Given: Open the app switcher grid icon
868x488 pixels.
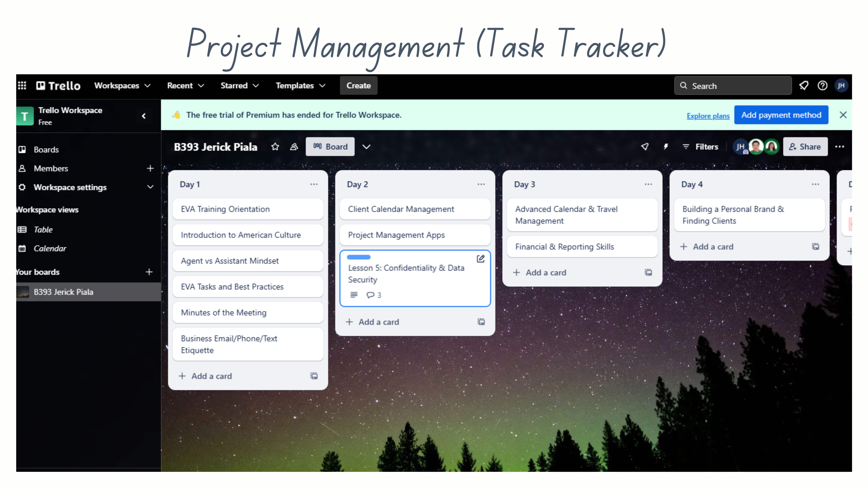Looking at the screenshot, I should (22, 86).
